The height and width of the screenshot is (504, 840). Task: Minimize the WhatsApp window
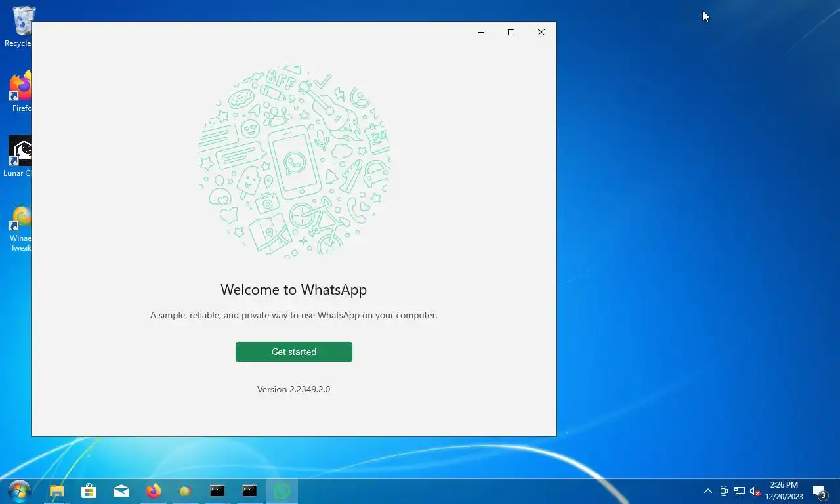pyautogui.click(x=481, y=32)
